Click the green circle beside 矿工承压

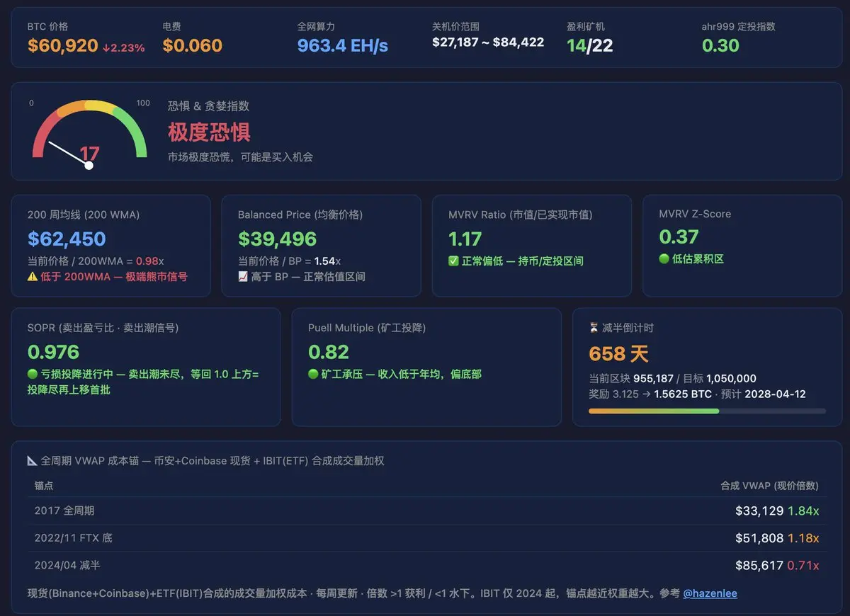[313, 374]
